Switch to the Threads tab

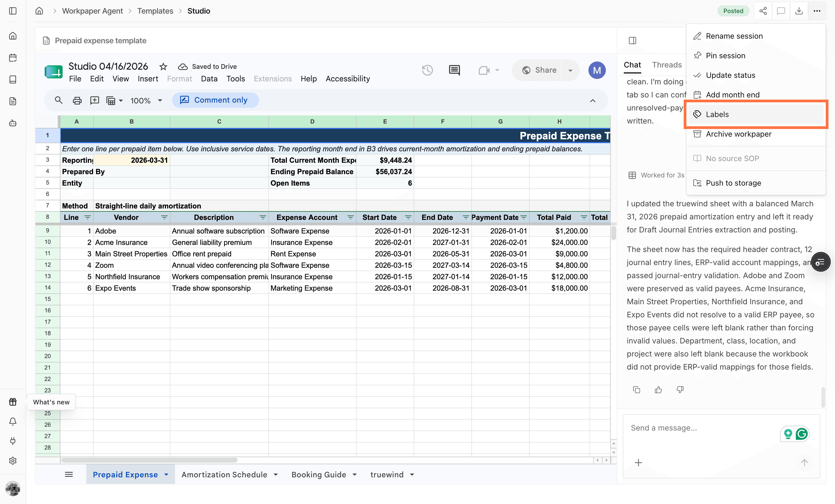point(667,65)
